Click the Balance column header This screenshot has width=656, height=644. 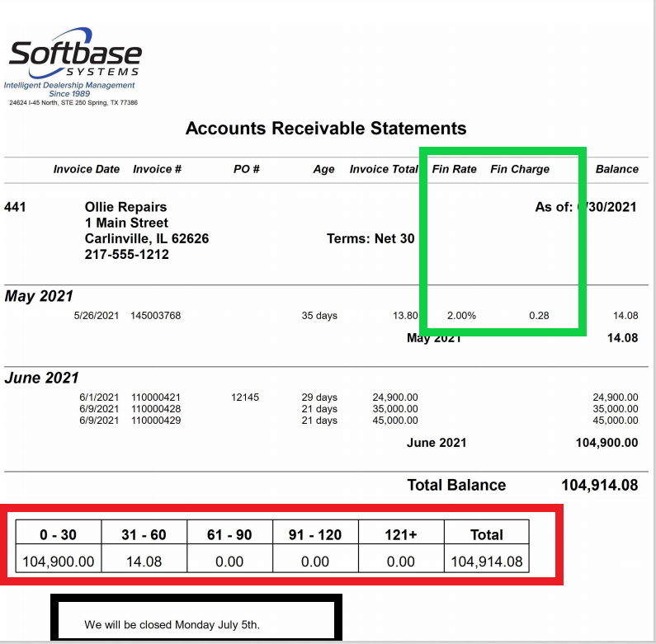[616, 169]
